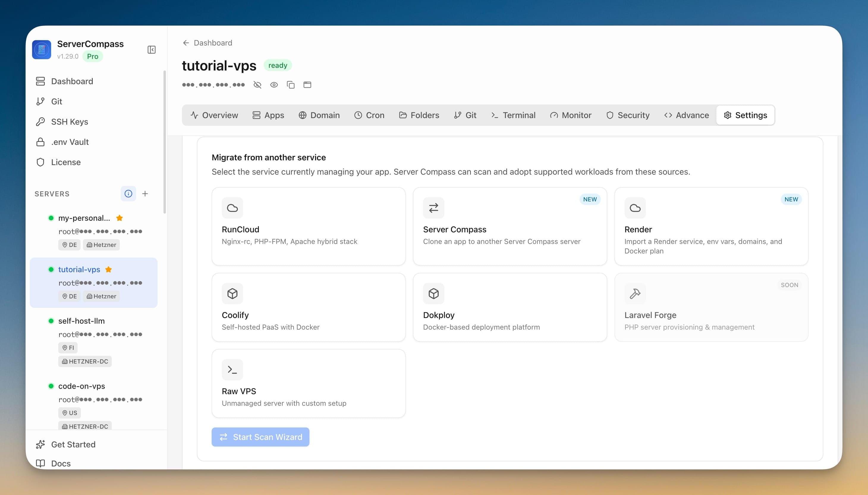Click FI location tag under self-host-llm

tap(68, 347)
